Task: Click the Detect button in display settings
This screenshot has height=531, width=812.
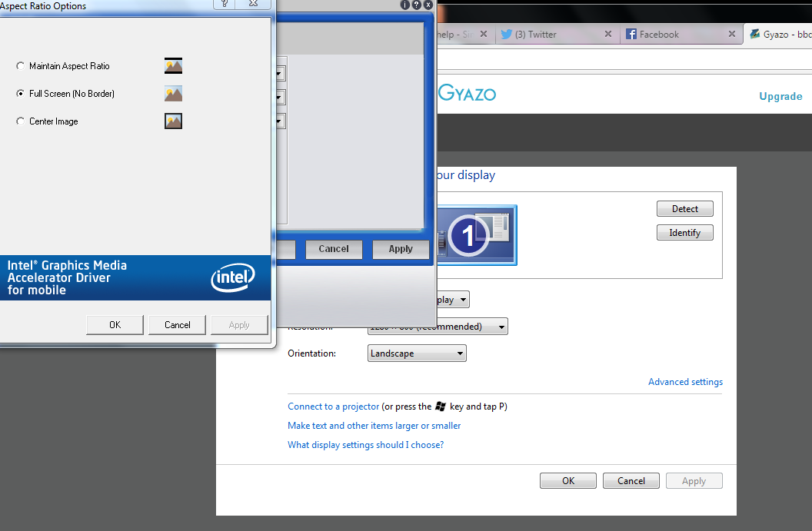Action: [684, 208]
